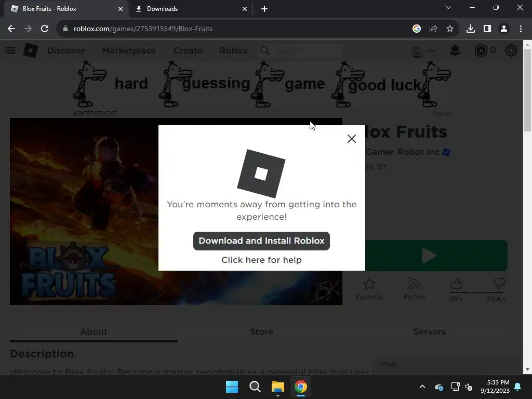Open Roblox notifications bell

[x=455, y=50]
